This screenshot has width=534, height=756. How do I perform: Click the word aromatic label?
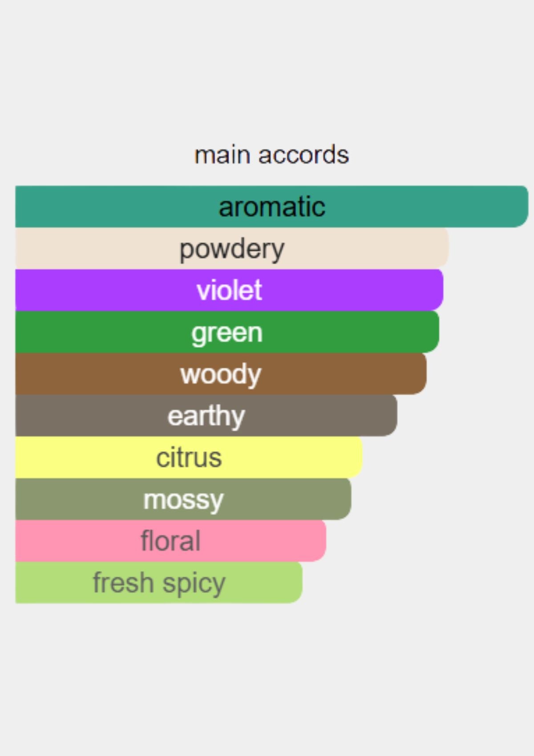272,207
